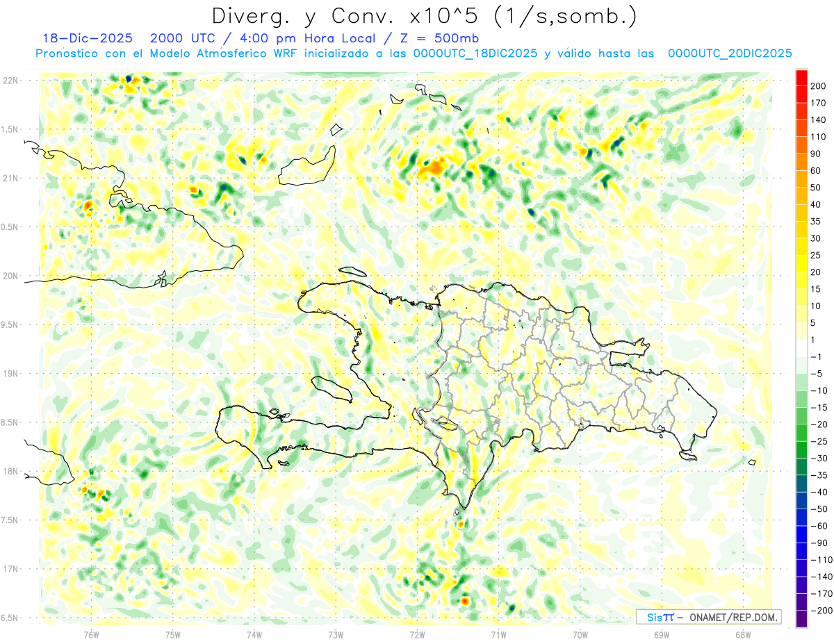Click the '-15' label on color scale
Image resolution: width=834 pixels, height=644 pixels.
point(819,407)
